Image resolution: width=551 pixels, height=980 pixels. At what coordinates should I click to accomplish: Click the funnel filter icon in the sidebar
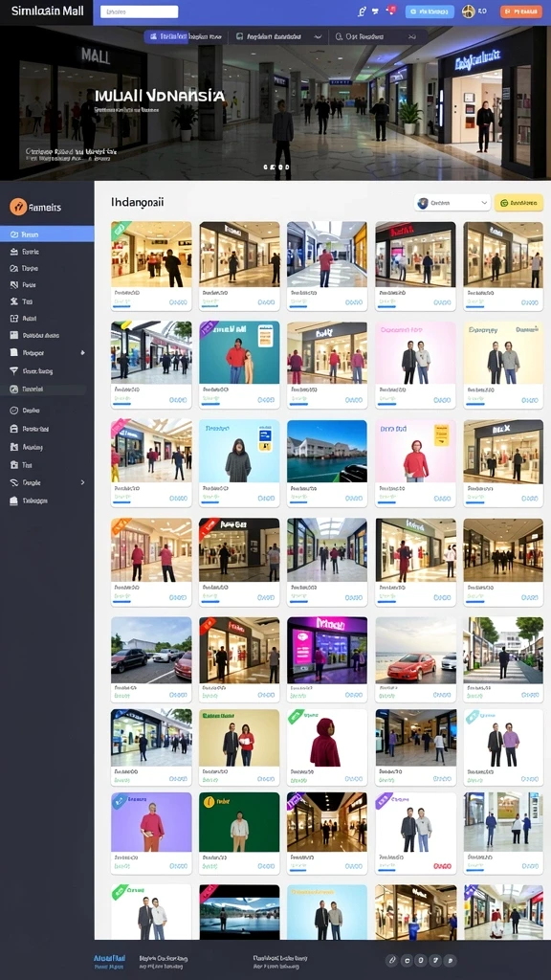(x=13, y=370)
